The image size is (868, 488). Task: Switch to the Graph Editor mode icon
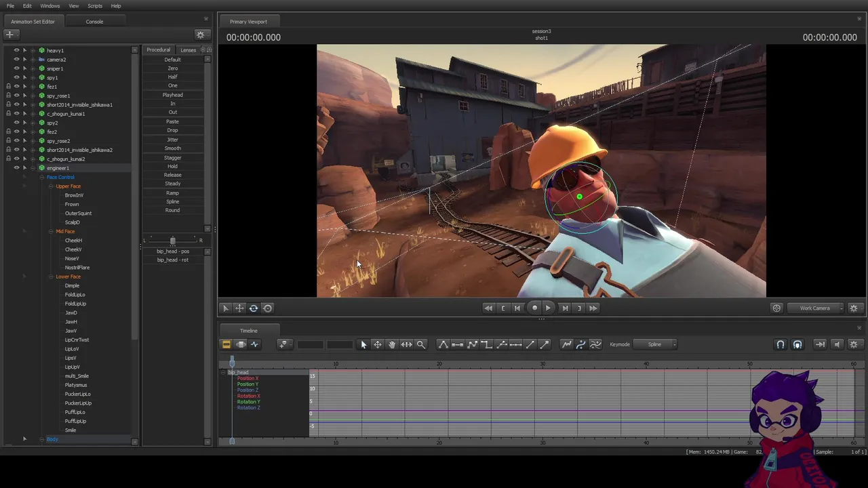(x=255, y=344)
